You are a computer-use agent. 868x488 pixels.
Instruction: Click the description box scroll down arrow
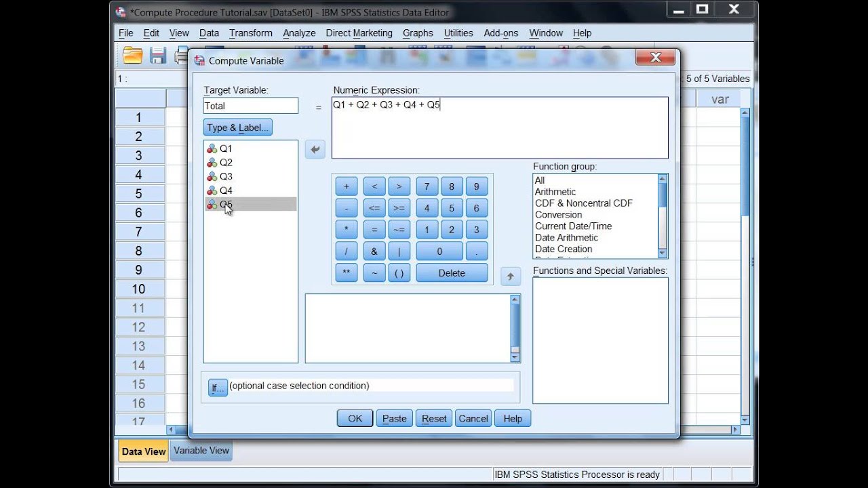[x=515, y=357]
